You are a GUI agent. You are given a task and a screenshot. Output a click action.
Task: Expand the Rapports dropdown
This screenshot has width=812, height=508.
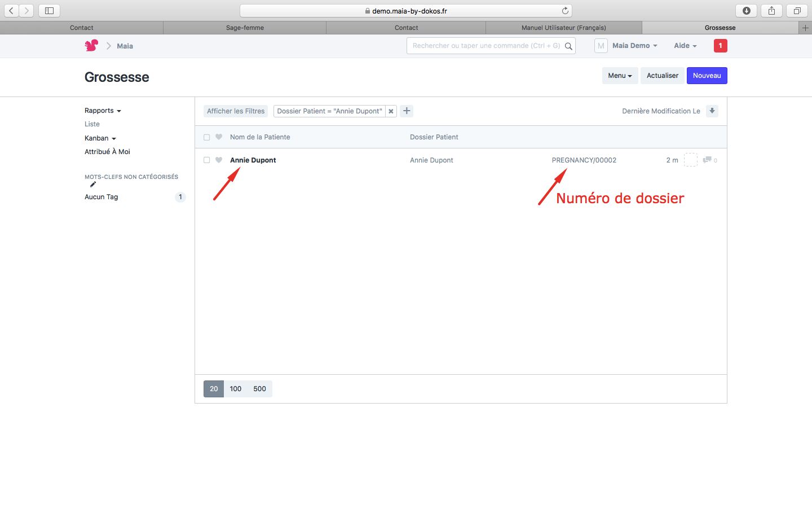click(x=103, y=111)
